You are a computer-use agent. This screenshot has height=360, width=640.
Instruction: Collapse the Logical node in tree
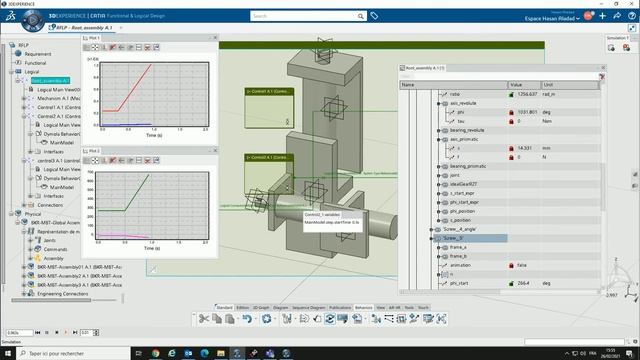pos(11,72)
